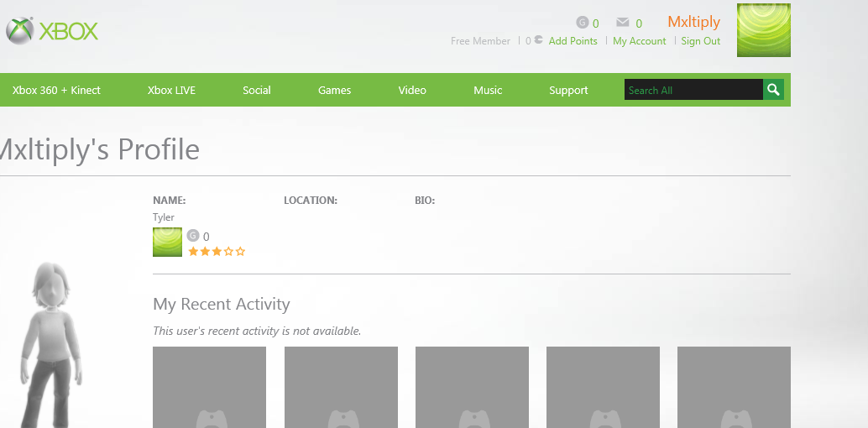Click the Free Member text
Viewport: 868px width, 428px height.
tap(480, 41)
